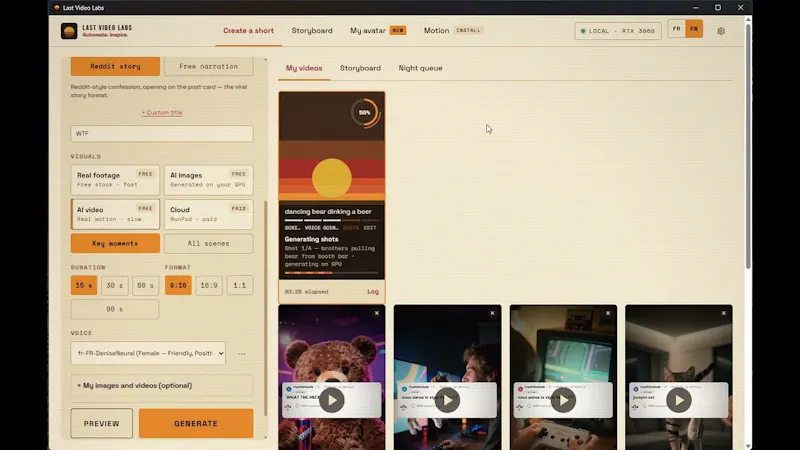This screenshot has height=450, width=800.
Task: Set duration to 90 s
Action: tap(115, 309)
